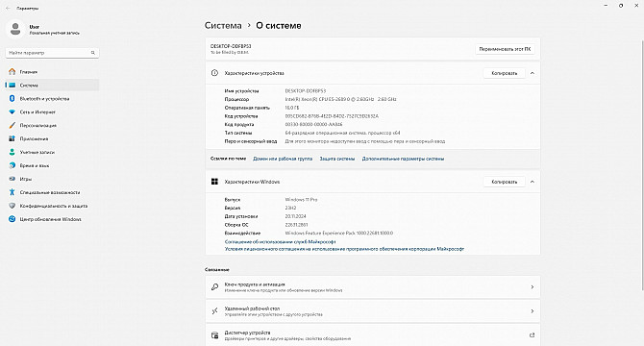Open Персонализация via its paintbrush icon
Image resolution: width=644 pixels, height=346 pixels.
click(x=12, y=125)
